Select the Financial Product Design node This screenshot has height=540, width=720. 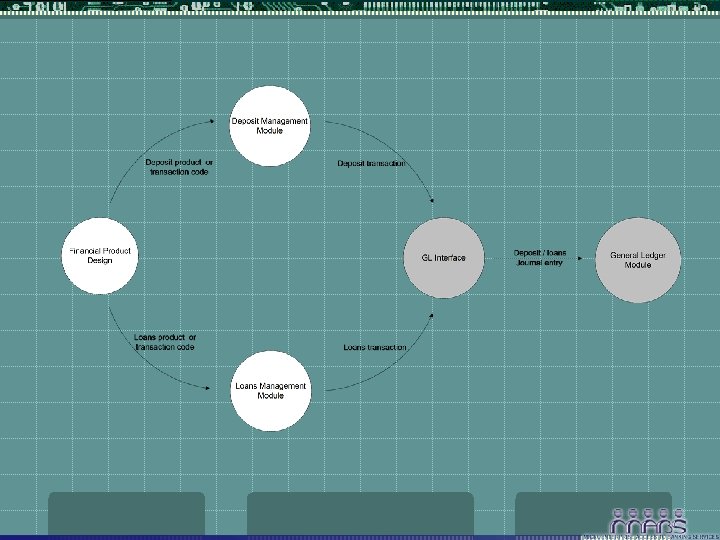tap(100, 256)
